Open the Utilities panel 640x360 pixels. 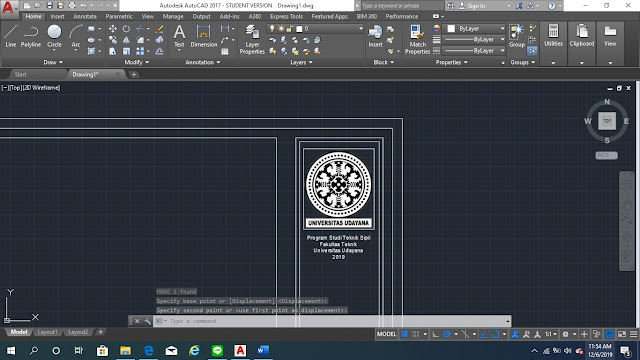pyautogui.click(x=553, y=36)
